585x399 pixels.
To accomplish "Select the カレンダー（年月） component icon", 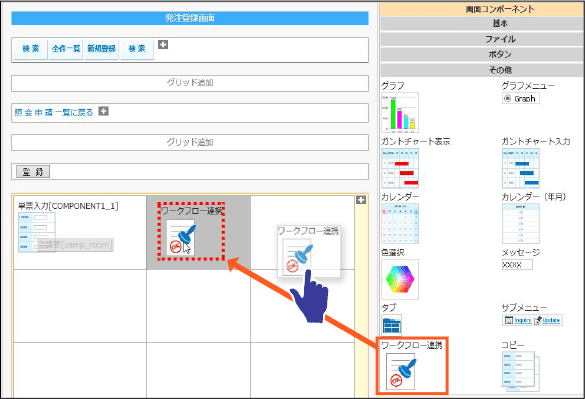I will tap(520, 223).
